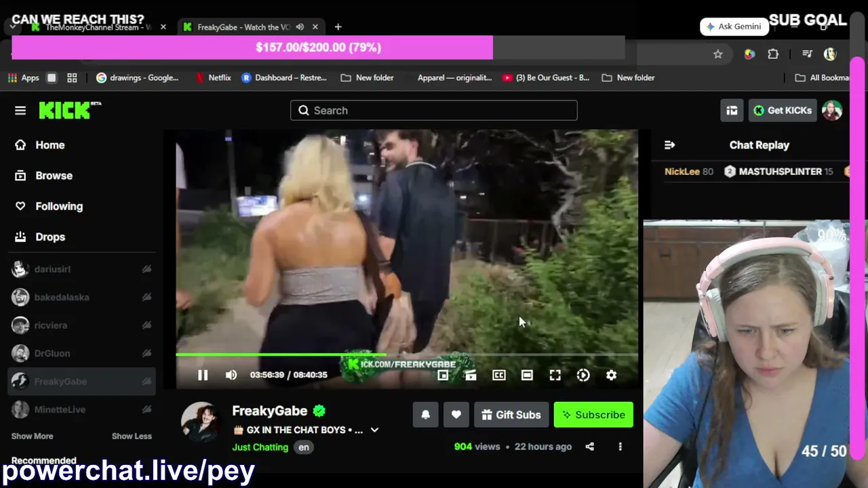Viewport: 868px width, 488px height.
Task: Click the offline icon beside MinetteLive
Action: [146, 409]
